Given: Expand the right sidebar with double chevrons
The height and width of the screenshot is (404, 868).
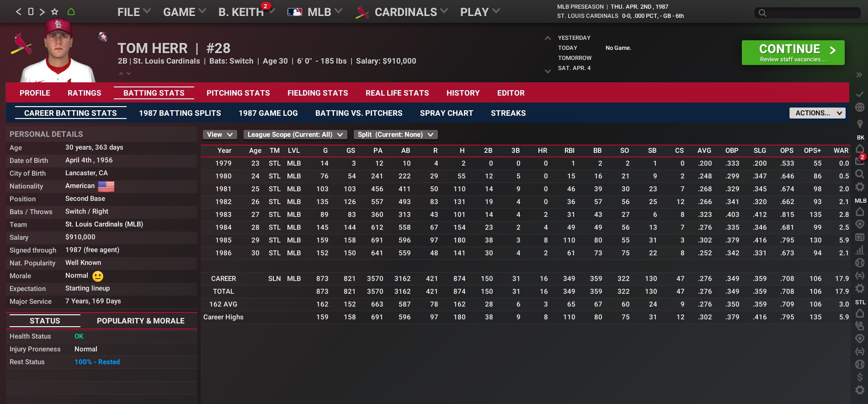Looking at the screenshot, I should click(x=859, y=75).
